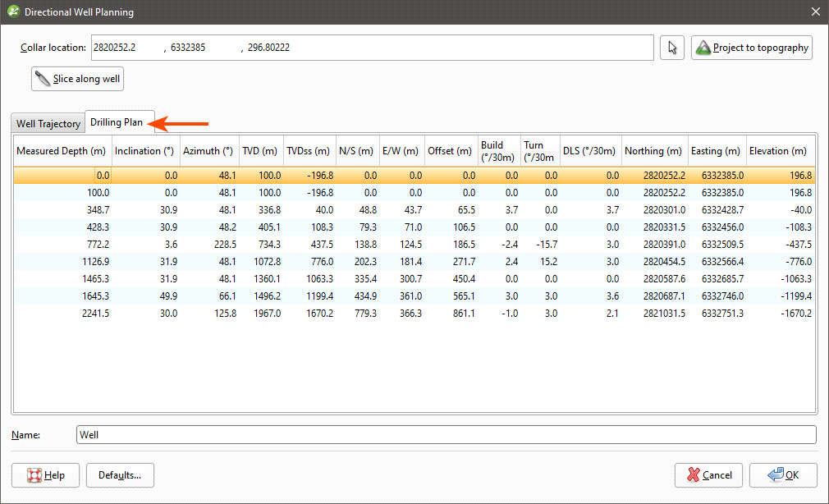
Task: Click Project to topography button
Action: [x=752, y=48]
